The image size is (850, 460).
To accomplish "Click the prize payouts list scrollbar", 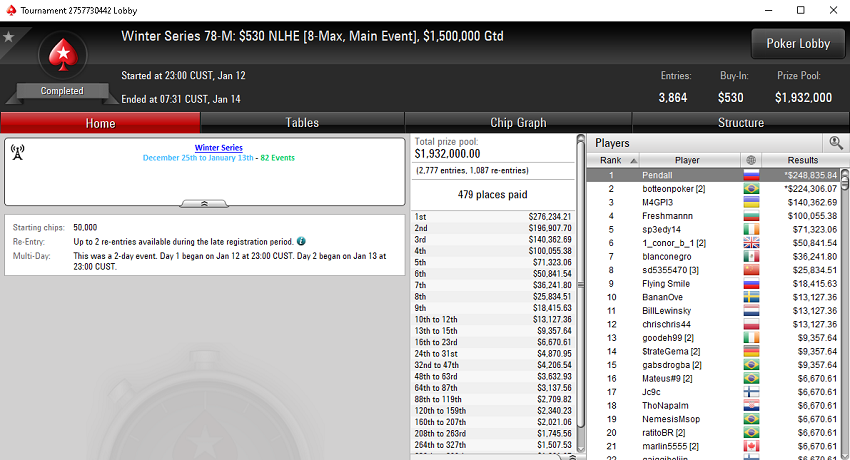I will (581, 293).
